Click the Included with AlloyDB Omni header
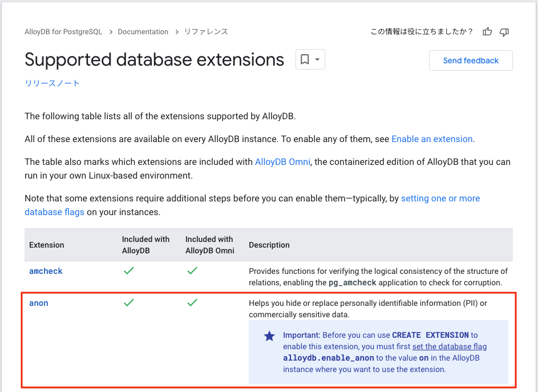The height and width of the screenshot is (392, 538). point(209,245)
